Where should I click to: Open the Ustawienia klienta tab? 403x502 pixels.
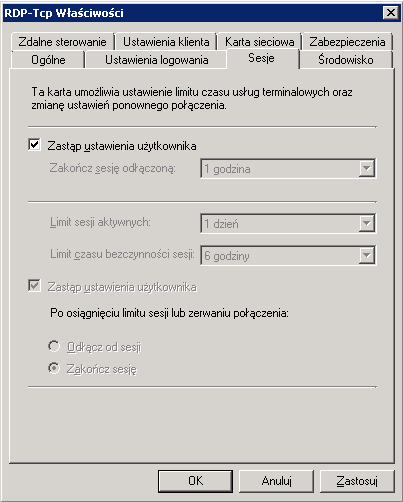click(166, 42)
